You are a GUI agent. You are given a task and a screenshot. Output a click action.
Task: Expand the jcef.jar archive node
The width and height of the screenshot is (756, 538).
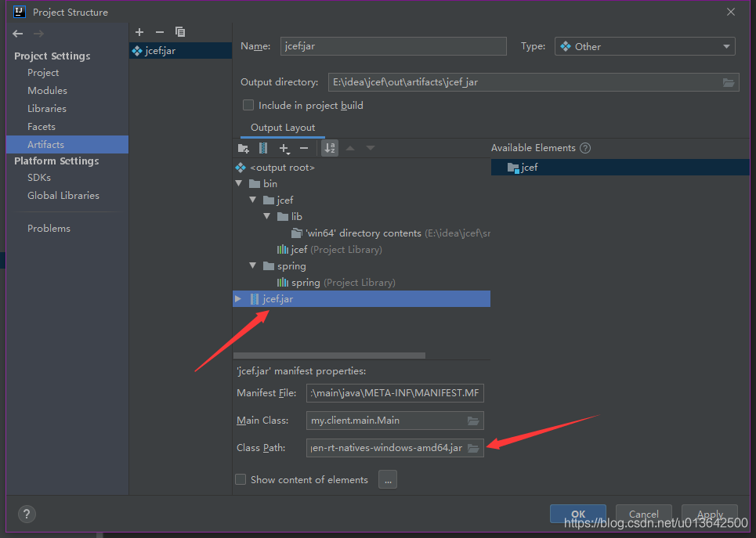[238, 299]
